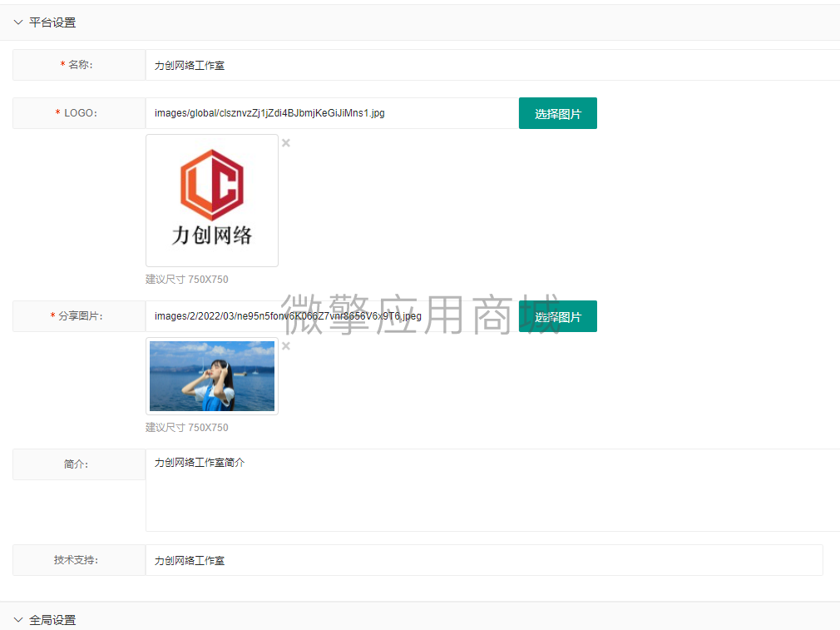Click the 分享图片 photo thumbnail
This screenshot has height=630, width=840.
pyautogui.click(x=211, y=376)
